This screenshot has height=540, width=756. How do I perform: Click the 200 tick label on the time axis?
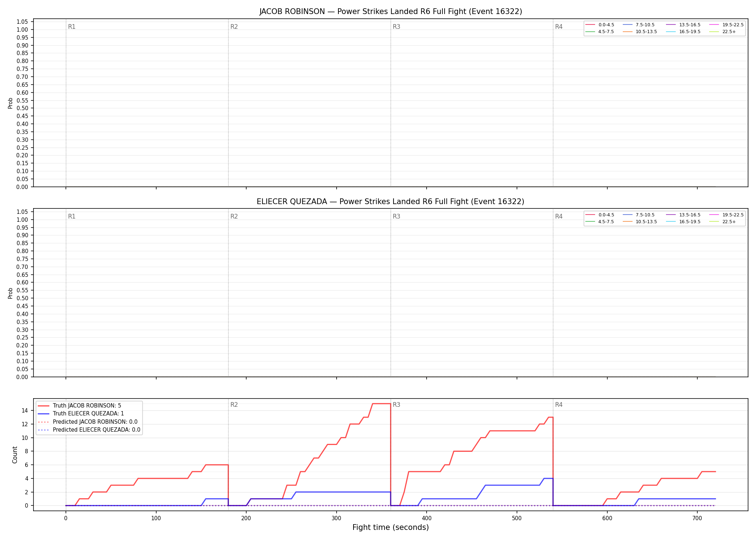click(x=246, y=518)
